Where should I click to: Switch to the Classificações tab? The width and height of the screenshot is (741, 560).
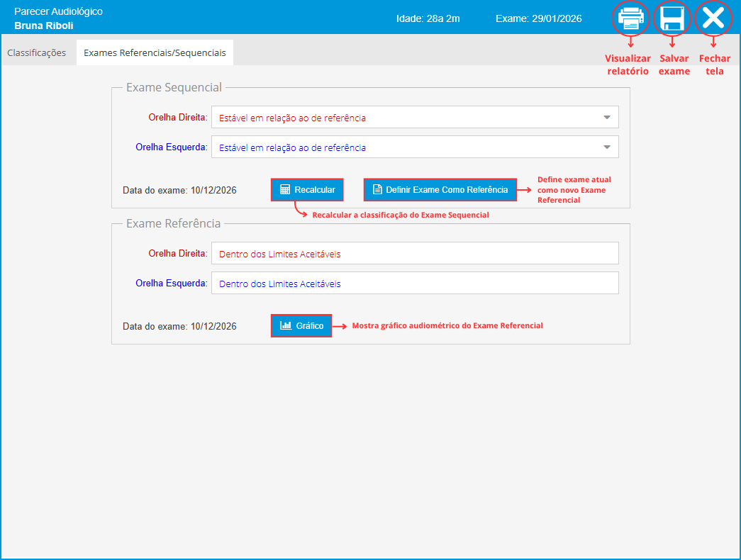point(37,53)
